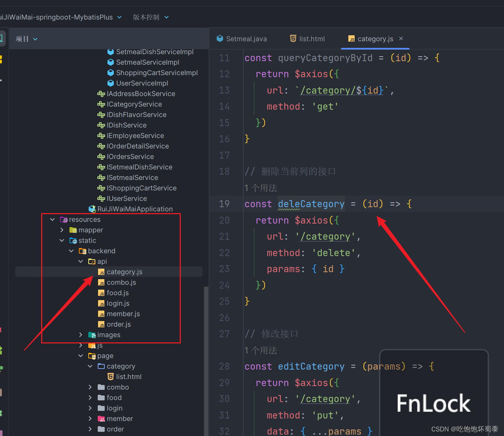Screen dimensions: 504x436
Task: Click the backend folder icon
Action: 82,251
